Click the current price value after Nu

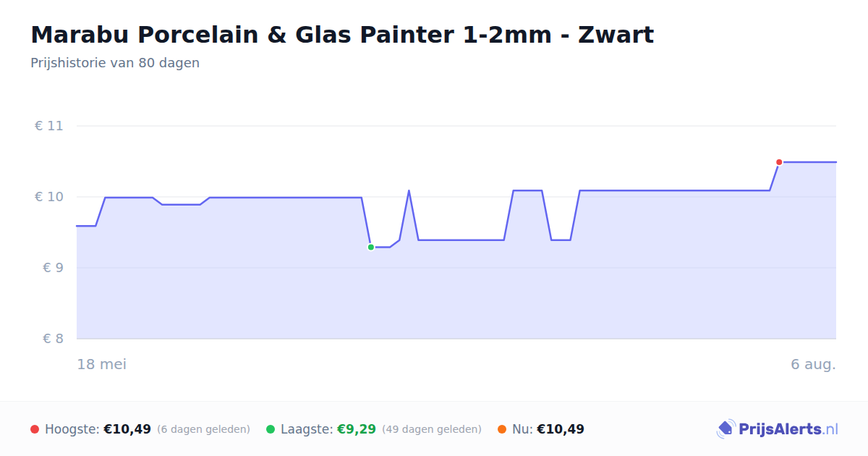click(561, 429)
